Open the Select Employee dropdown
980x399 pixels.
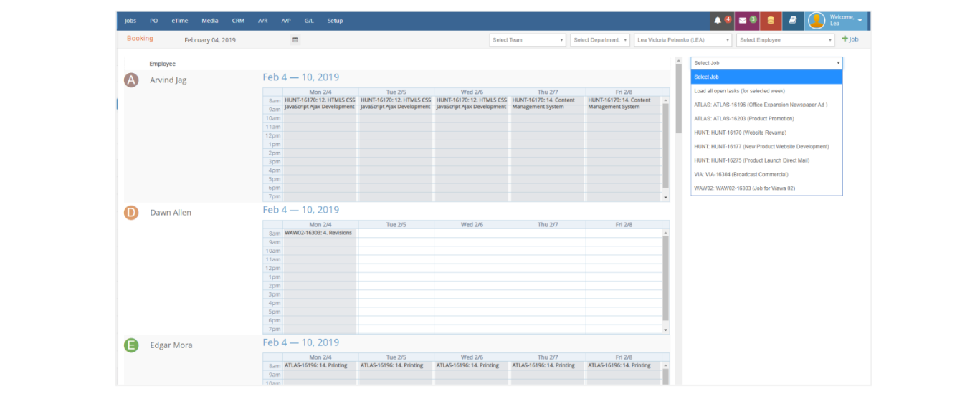pos(786,40)
